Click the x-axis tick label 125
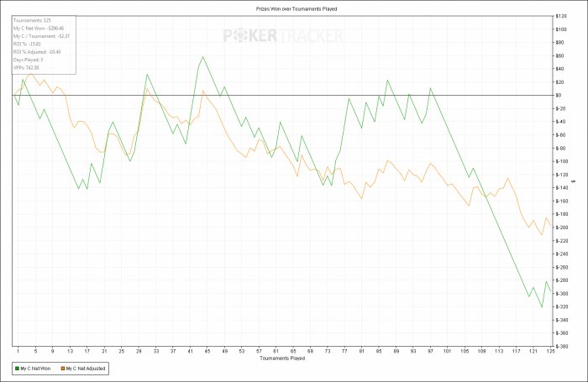The width and height of the screenshot is (588, 382). (x=550, y=351)
